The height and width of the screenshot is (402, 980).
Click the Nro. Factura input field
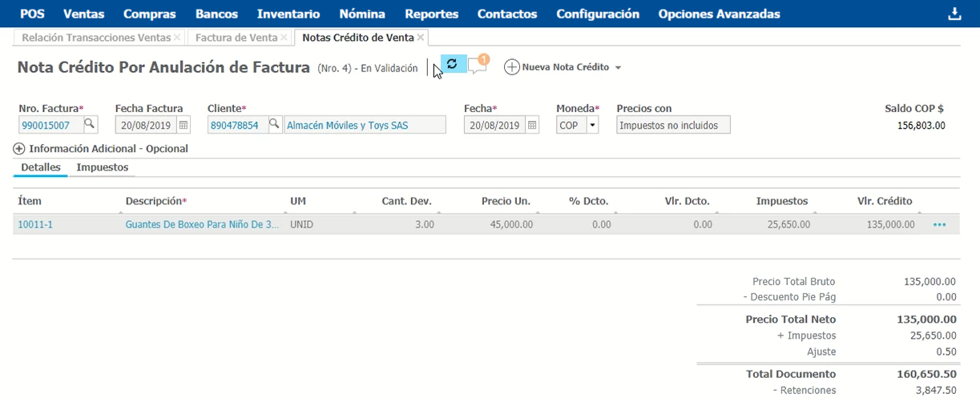tap(50, 126)
